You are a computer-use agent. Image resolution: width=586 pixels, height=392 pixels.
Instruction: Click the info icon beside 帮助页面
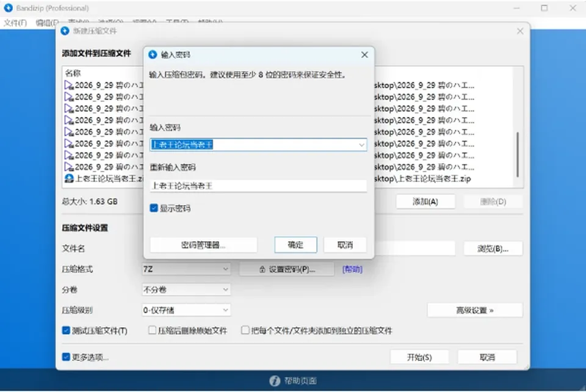[275, 381]
